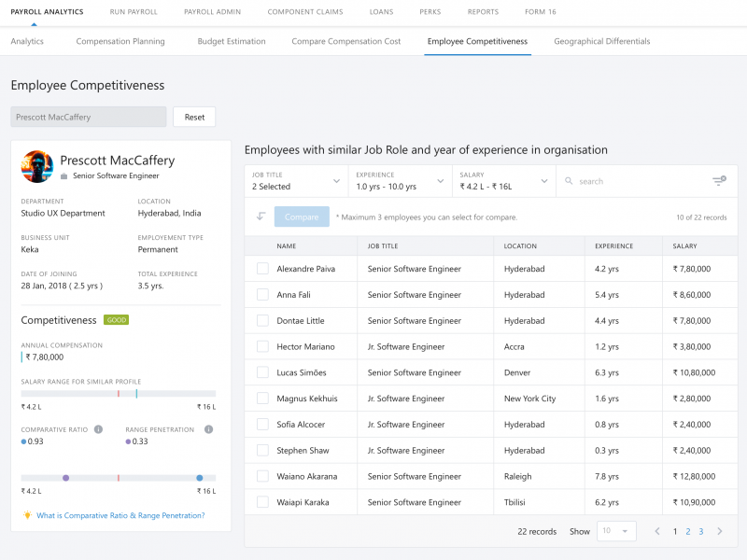Click the teal marker on salary range bar

(136, 393)
